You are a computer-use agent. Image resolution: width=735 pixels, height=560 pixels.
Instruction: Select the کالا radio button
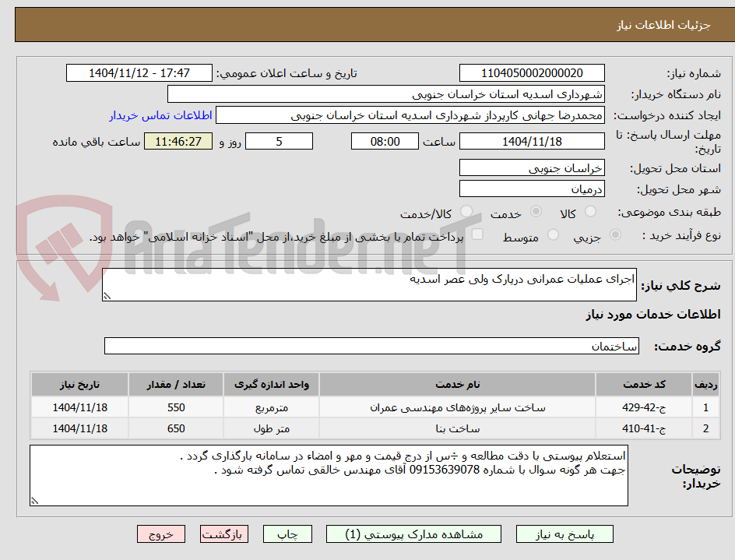click(x=591, y=212)
